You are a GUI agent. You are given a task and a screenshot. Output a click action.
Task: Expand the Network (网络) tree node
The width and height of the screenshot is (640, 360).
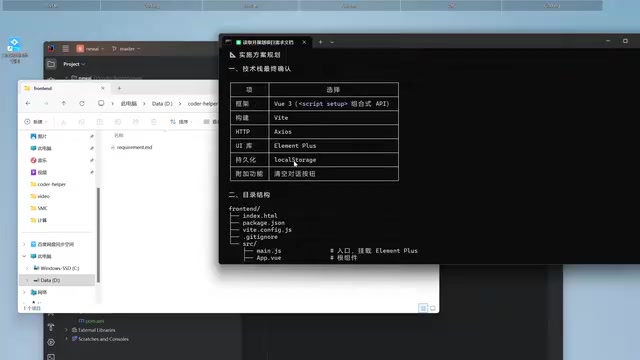click(x=24, y=292)
